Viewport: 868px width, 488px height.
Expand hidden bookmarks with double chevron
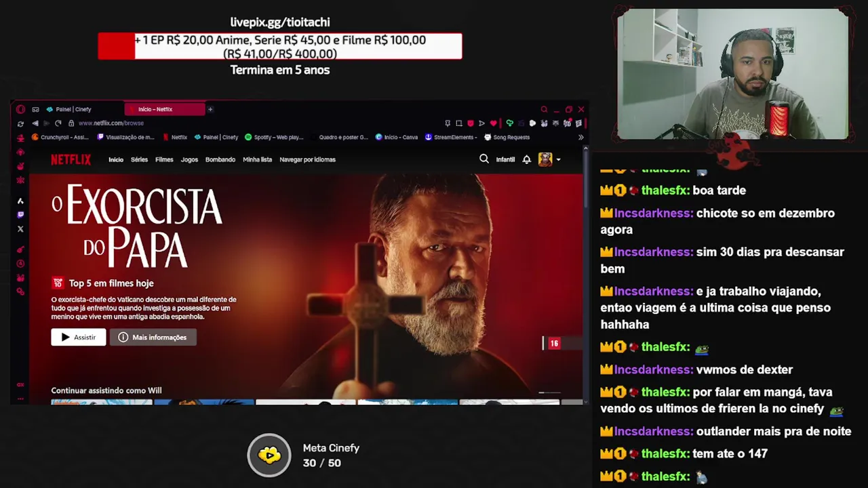[x=580, y=137]
